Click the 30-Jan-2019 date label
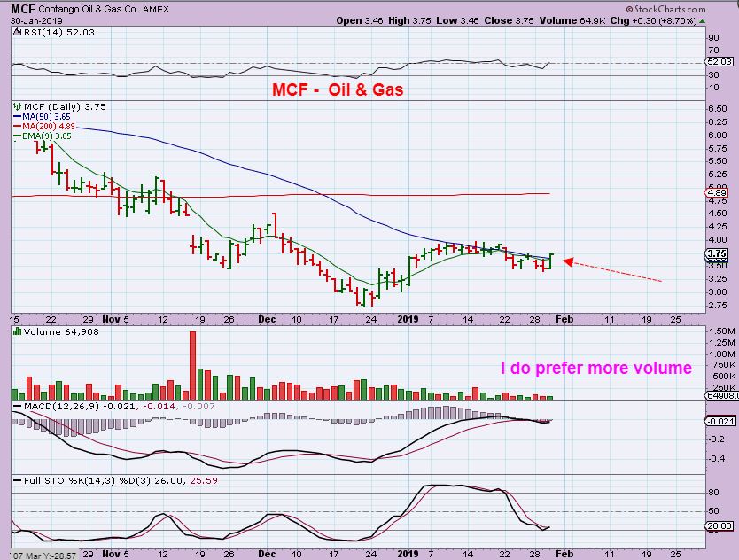 tap(36, 21)
